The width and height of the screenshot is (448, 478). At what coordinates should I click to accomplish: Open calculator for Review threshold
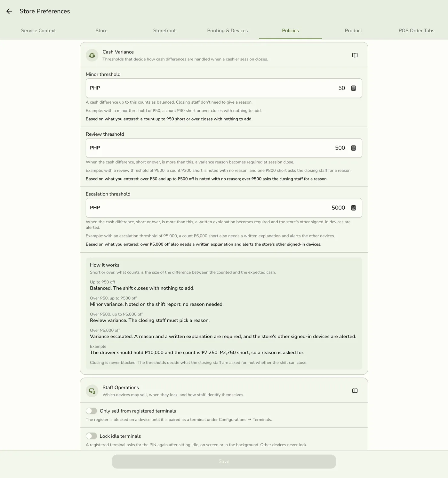354,148
